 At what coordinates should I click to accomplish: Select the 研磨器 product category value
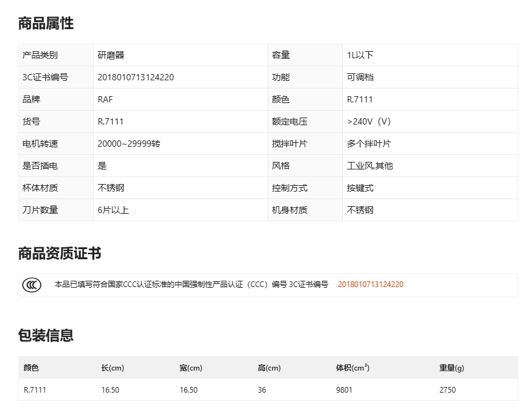tap(111, 56)
